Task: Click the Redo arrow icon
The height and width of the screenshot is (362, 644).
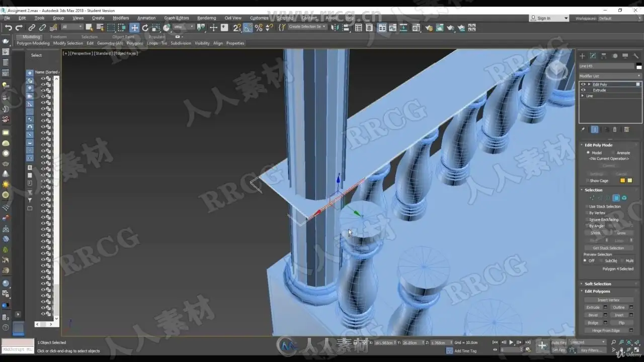Action: (19, 28)
